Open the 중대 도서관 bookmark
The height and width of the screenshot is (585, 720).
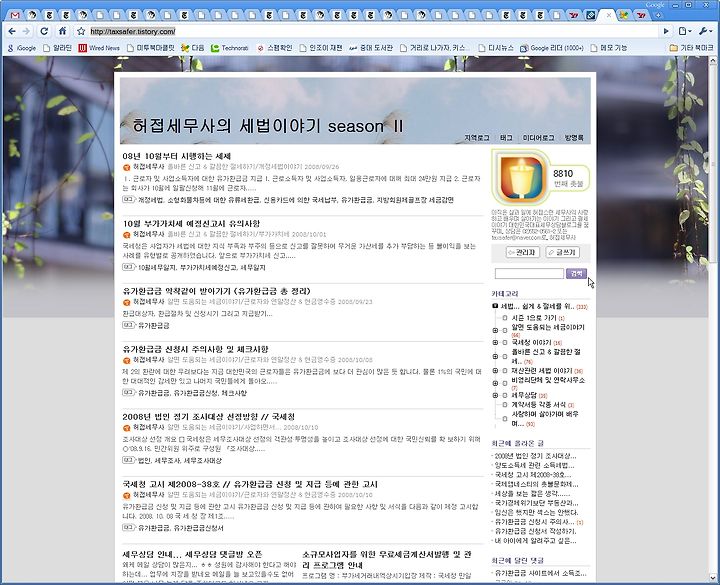(x=371, y=48)
